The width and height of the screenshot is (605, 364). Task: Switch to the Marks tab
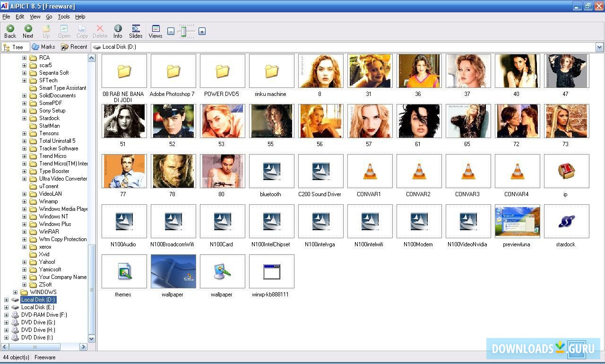(43, 47)
